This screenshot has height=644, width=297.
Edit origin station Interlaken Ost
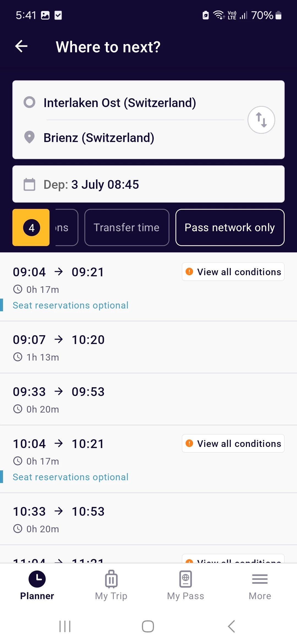click(120, 103)
